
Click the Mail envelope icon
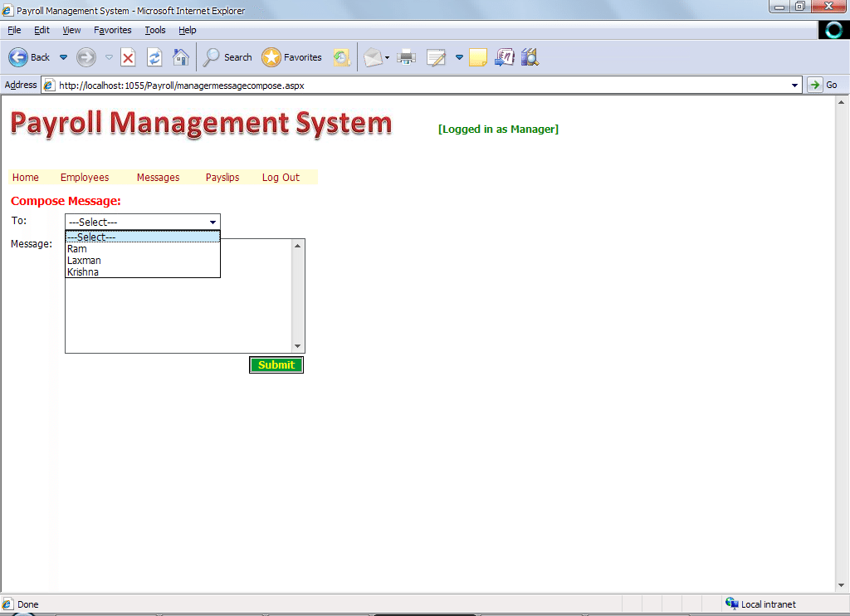(x=373, y=57)
